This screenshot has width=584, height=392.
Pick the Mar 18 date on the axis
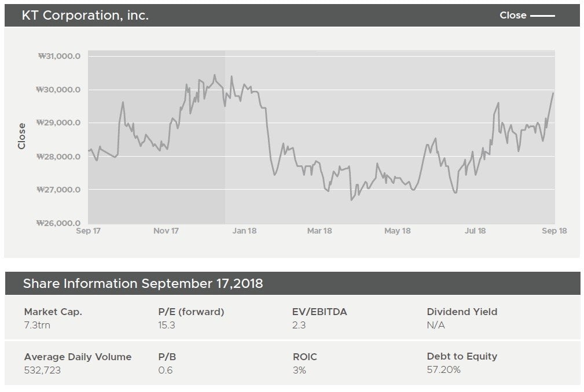click(319, 231)
